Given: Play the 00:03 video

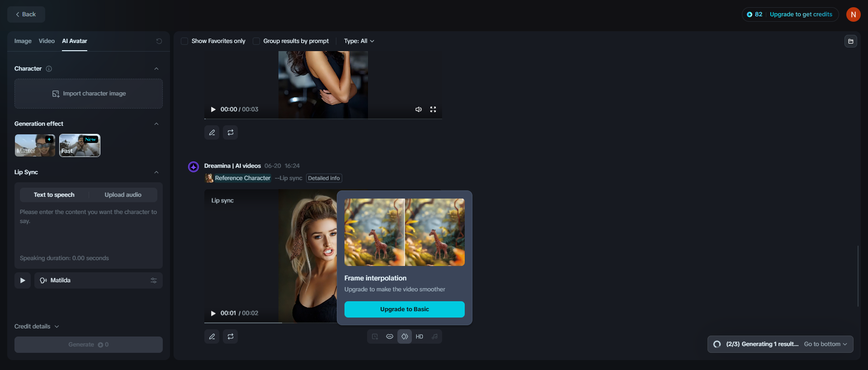Looking at the screenshot, I should point(213,109).
